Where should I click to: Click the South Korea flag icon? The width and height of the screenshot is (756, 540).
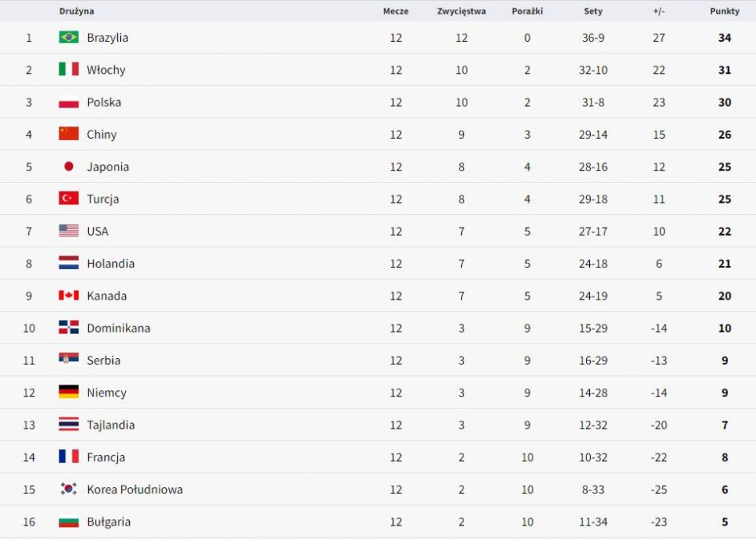(x=68, y=490)
